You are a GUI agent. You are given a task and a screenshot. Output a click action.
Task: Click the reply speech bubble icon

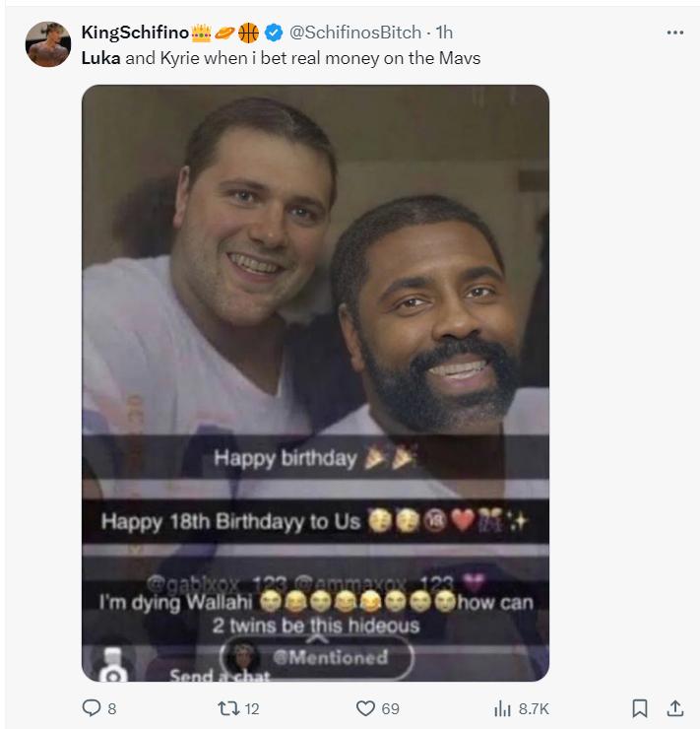click(x=90, y=707)
